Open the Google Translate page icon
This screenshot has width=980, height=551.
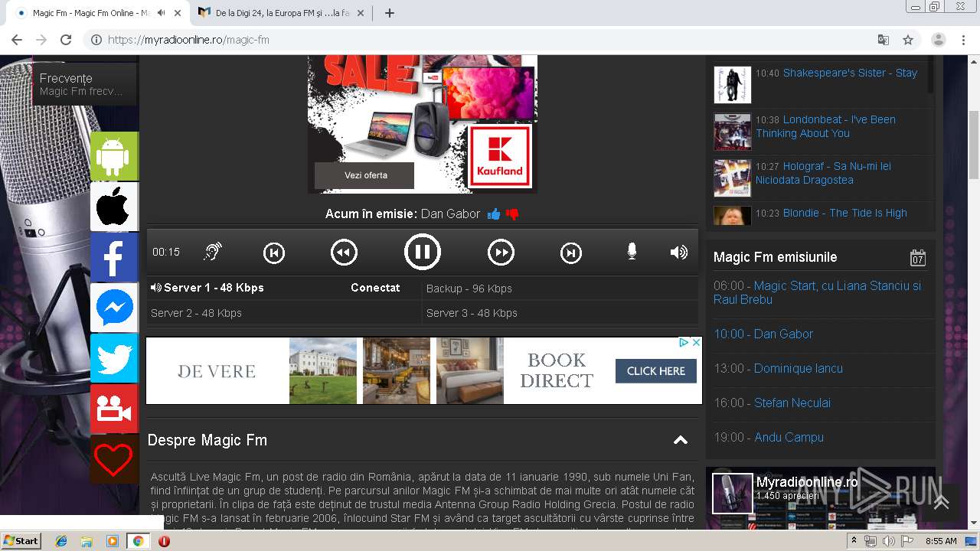pyautogui.click(x=884, y=40)
